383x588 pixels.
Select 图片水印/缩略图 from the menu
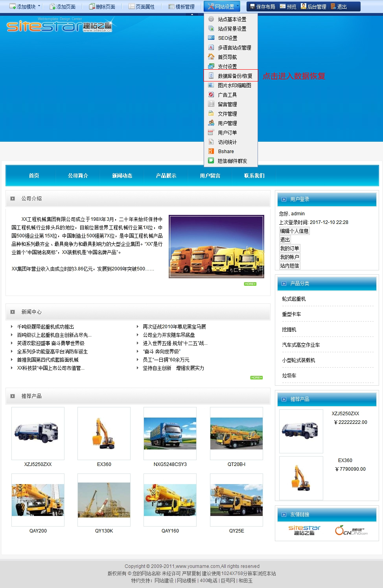[234, 85]
